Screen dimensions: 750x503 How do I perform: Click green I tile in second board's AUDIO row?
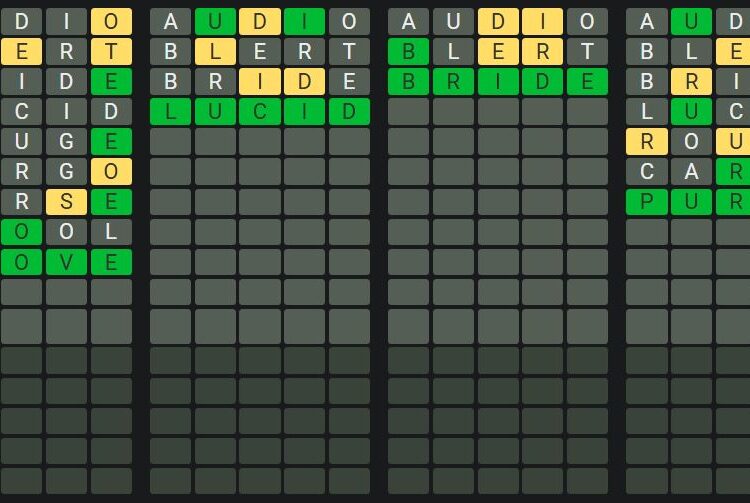(304, 21)
